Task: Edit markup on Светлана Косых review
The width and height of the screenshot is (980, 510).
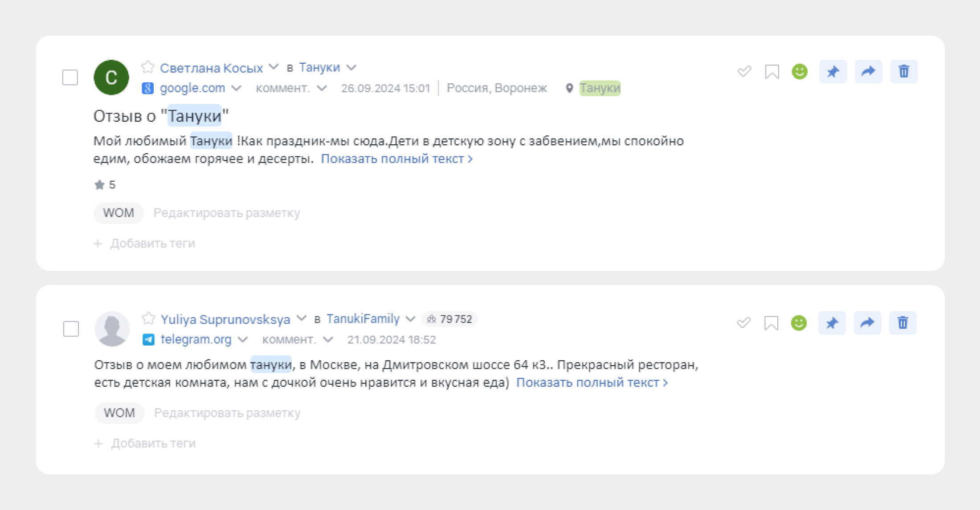Action: click(227, 213)
